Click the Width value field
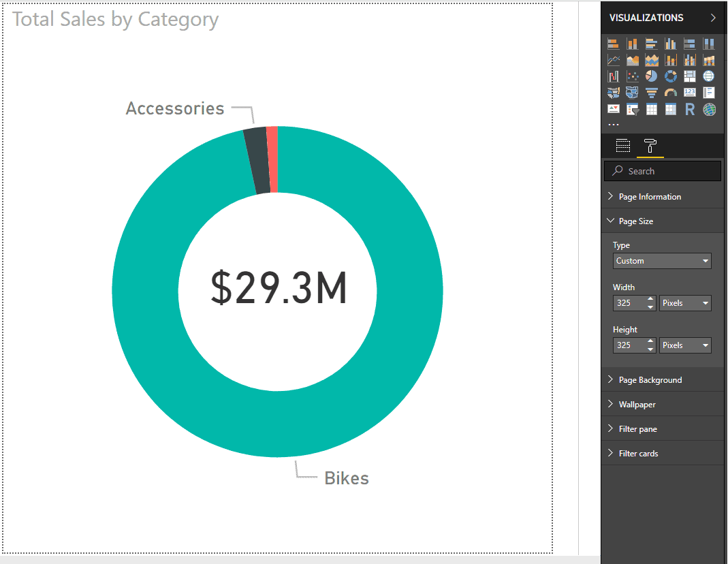The height and width of the screenshot is (564, 728). click(629, 303)
